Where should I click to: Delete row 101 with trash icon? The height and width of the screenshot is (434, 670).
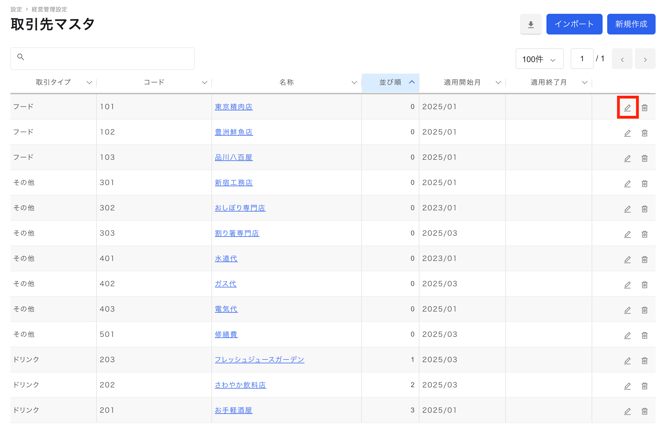[644, 108]
